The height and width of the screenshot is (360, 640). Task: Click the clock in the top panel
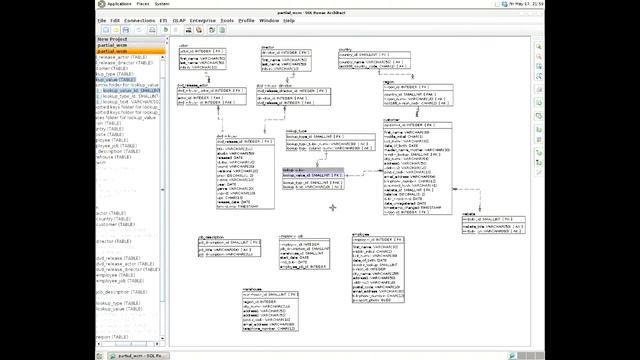point(527,4)
